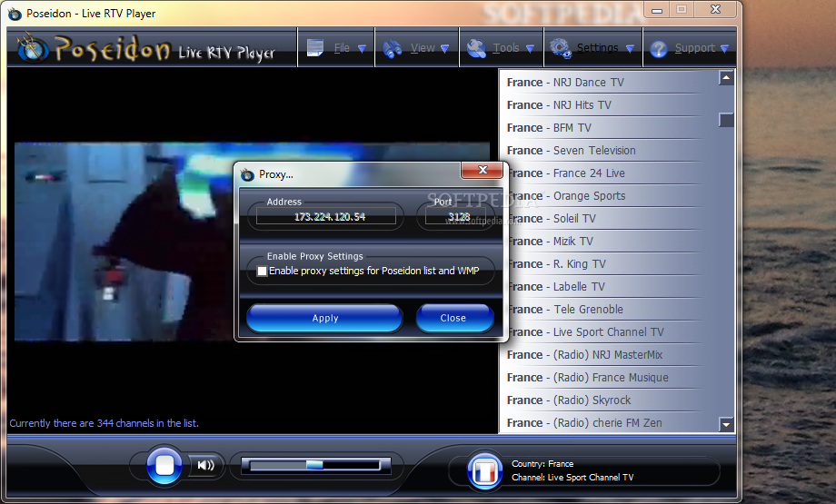Open the Settings menu

click(x=592, y=48)
